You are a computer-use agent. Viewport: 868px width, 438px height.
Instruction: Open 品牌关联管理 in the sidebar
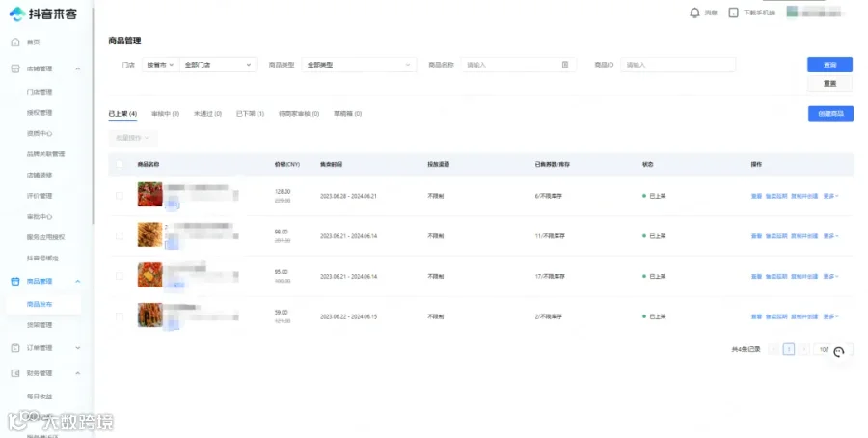[x=45, y=154]
